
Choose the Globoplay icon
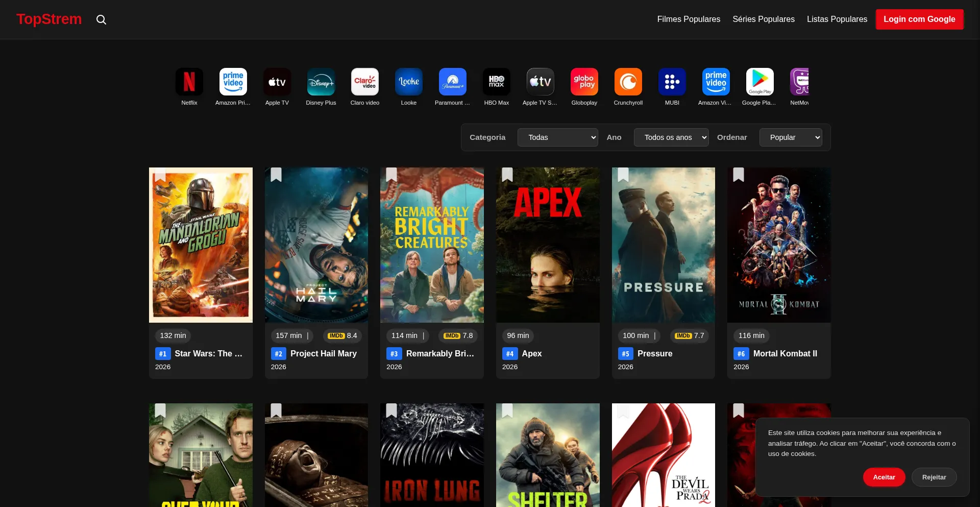[x=584, y=82]
